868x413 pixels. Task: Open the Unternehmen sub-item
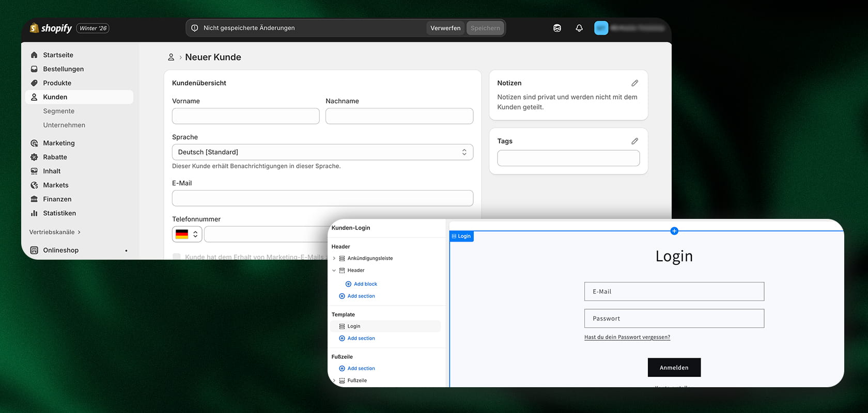[x=64, y=125]
